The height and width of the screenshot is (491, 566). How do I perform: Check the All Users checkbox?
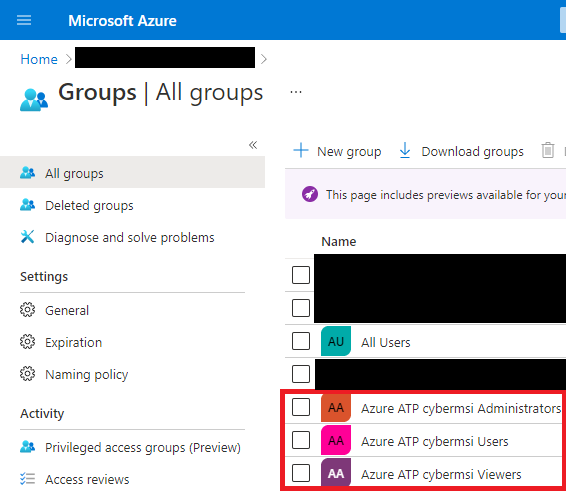[301, 341]
